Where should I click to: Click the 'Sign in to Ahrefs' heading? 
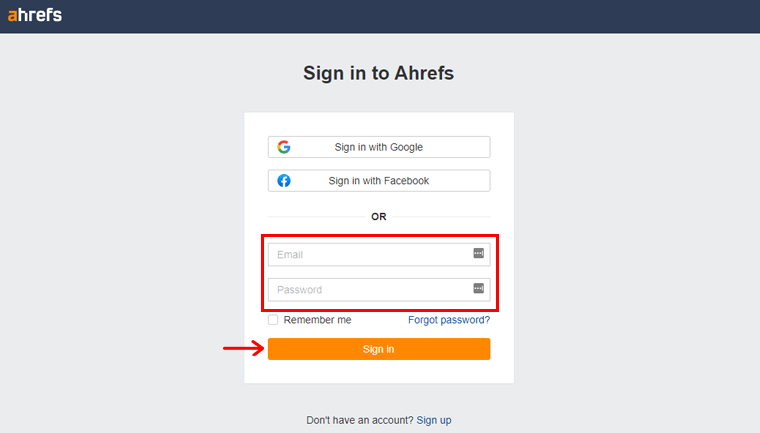(379, 73)
